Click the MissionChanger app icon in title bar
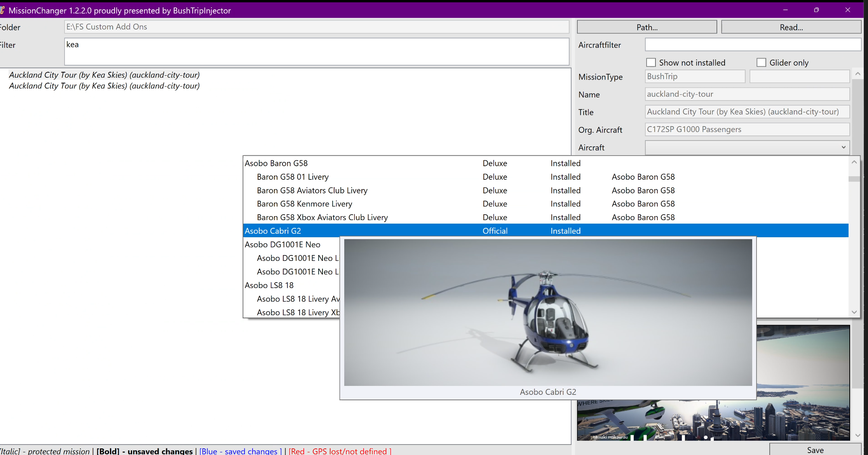The width and height of the screenshot is (868, 455). [2, 10]
